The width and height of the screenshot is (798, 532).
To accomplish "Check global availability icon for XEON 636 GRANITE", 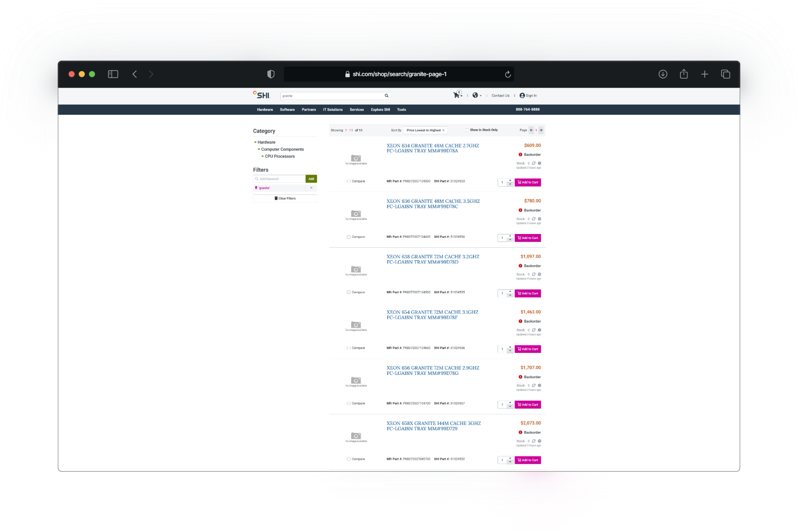I will point(539,219).
